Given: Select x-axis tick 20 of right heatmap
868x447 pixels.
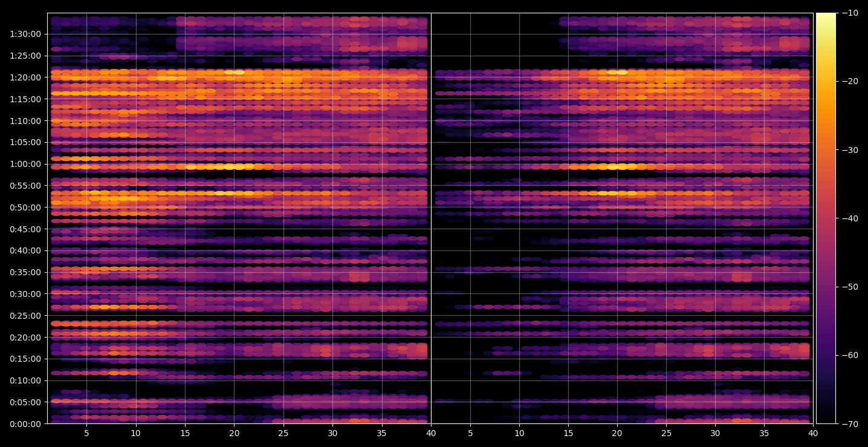Looking at the screenshot, I should pos(617,433).
